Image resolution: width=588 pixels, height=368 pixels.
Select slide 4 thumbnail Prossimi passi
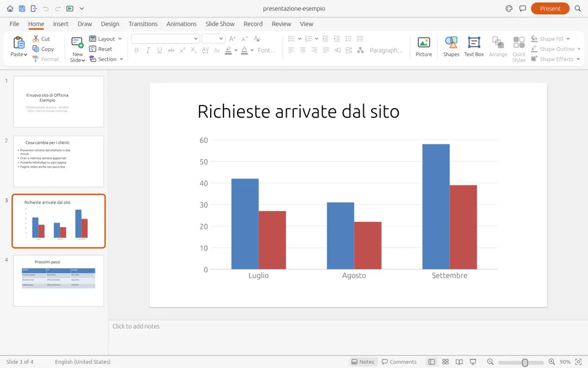(59, 281)
